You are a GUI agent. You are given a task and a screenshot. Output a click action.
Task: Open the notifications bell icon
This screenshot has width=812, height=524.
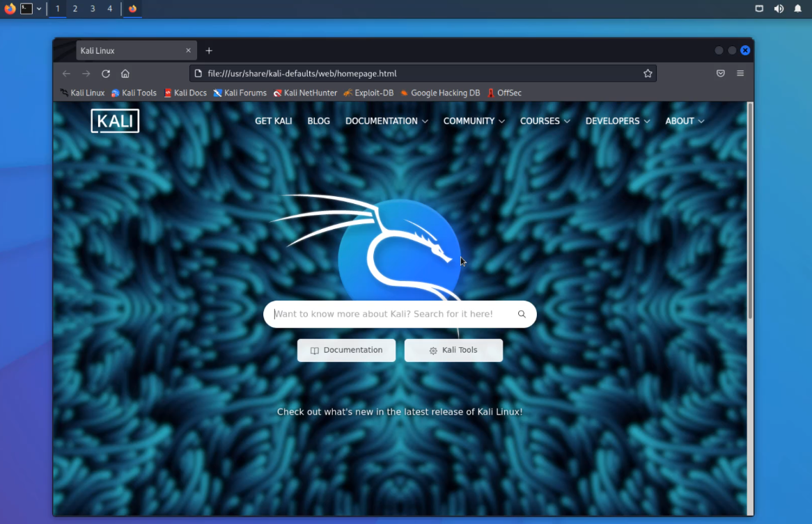tap(797, 8)
